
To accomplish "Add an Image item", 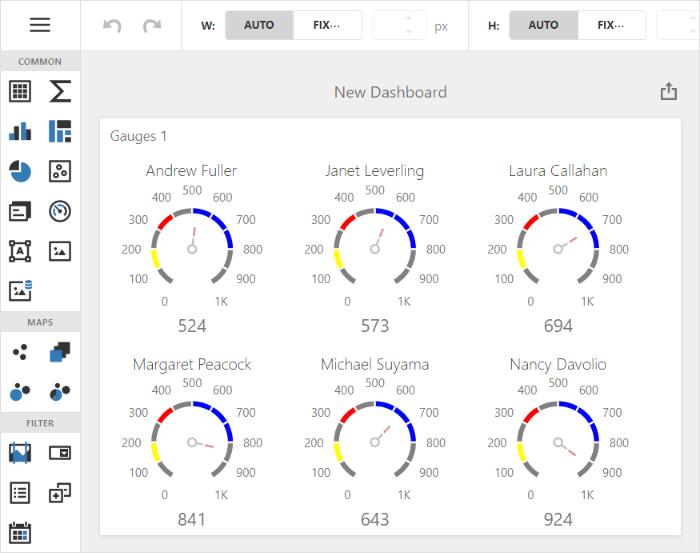I will [60, 251].
